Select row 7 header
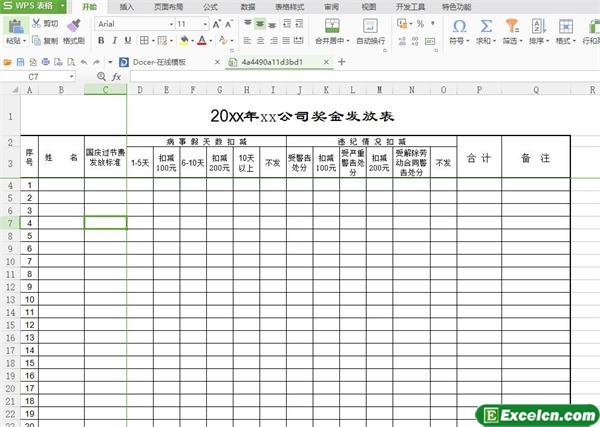The height and width of the screenshot is (427, 600). 10,223
